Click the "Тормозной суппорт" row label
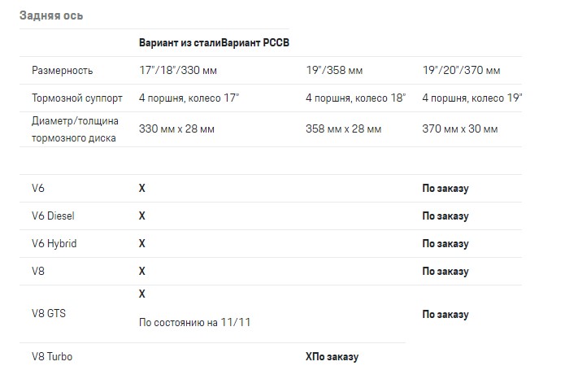This screenshot has height=392, width=565. coord(77,98)
